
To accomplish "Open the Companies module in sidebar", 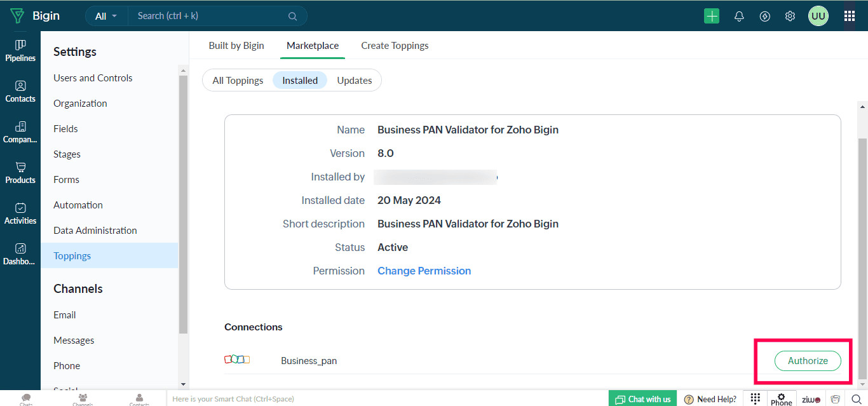I will pos(20,132).
